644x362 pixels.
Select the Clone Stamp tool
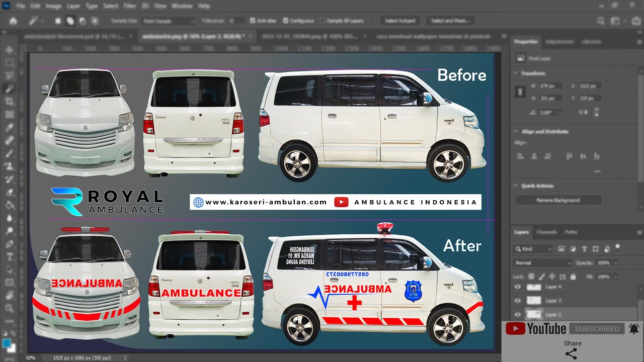9,166
